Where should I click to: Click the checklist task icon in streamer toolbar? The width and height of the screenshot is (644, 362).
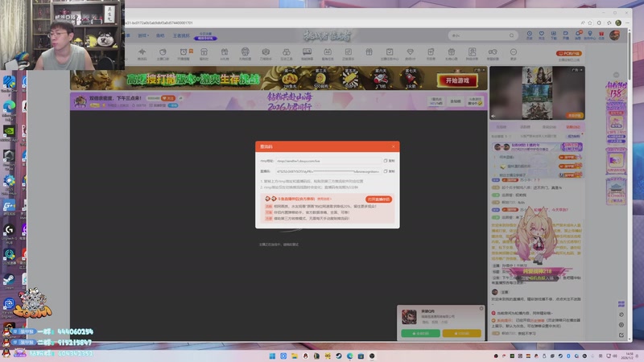(390, 54)
